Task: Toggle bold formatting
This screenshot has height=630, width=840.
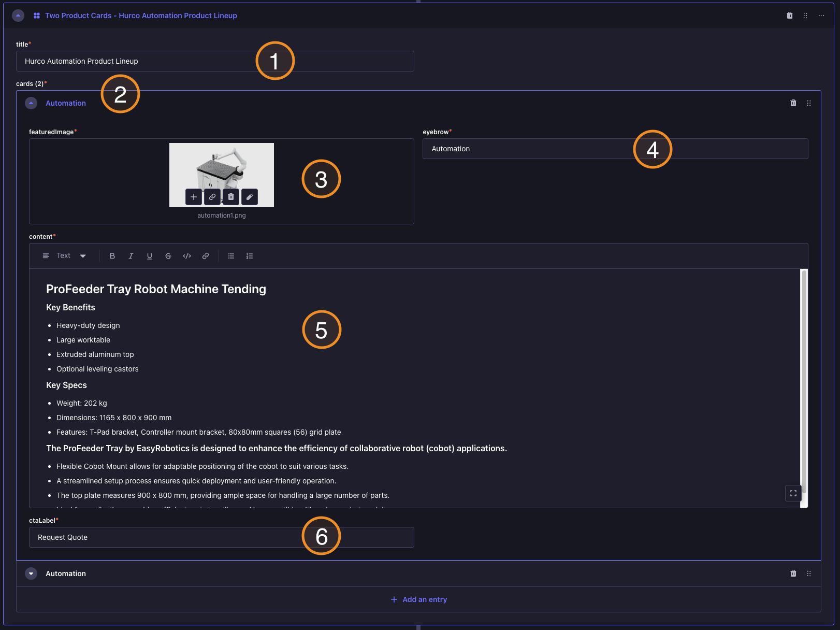Action: 112,256
